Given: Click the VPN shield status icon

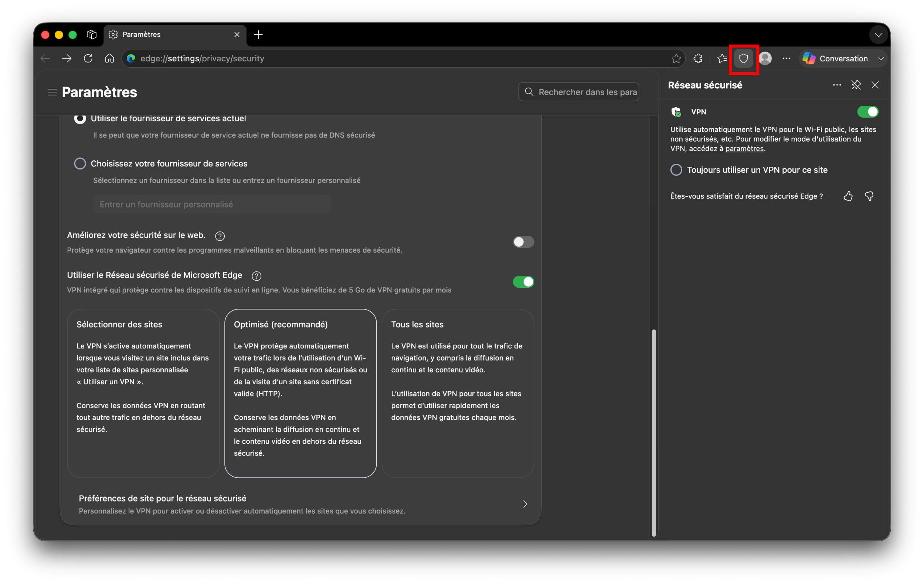Looking at the screenshot, I should 676,112.
